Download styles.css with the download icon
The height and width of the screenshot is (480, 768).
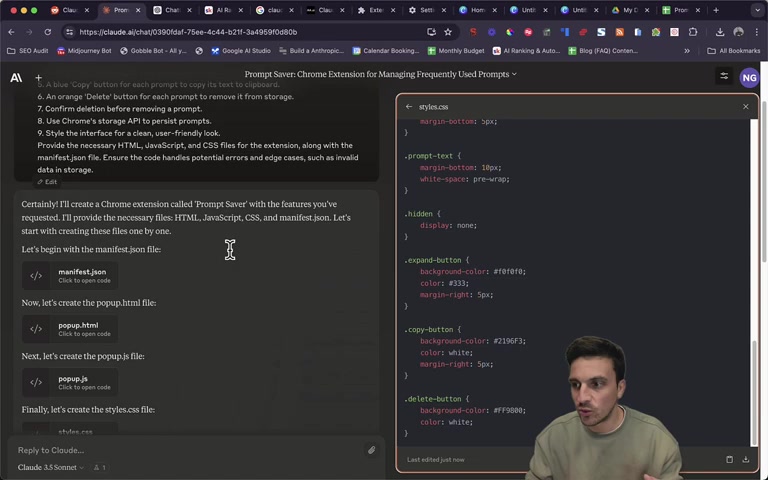[745, 459]
